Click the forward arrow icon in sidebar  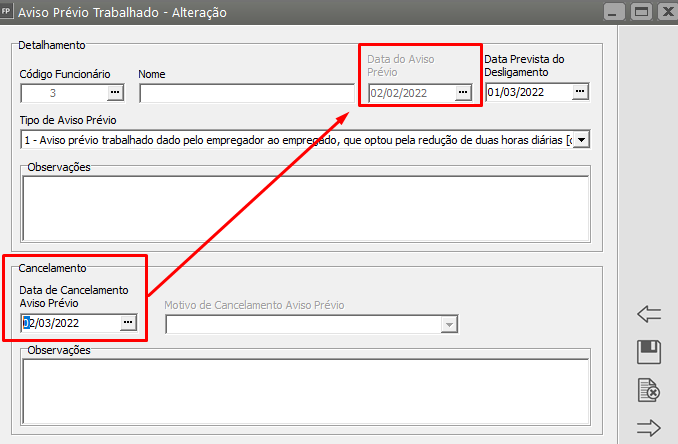[x=649, y=428]
